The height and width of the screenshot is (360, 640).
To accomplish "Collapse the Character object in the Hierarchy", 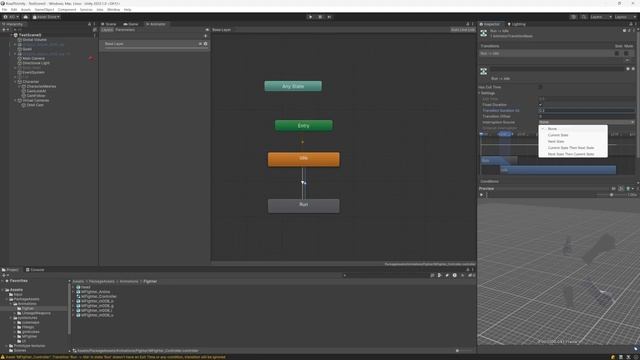I will (15, 82).
